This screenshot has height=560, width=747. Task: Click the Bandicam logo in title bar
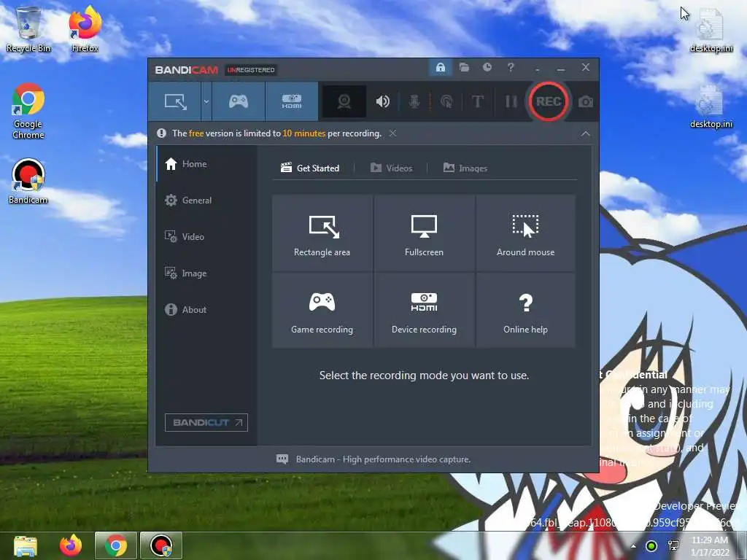pyautogui.click(x=186, y=70)
